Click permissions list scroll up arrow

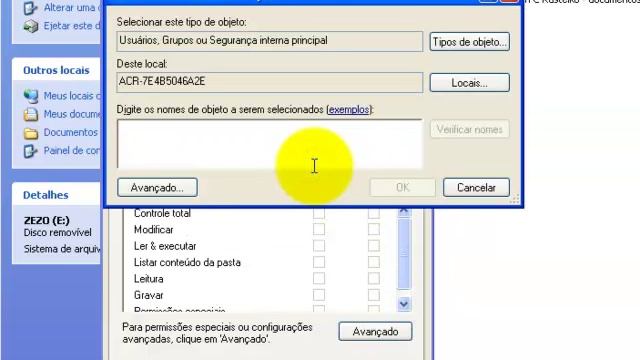pyautogui.click(x=404, y=211)
